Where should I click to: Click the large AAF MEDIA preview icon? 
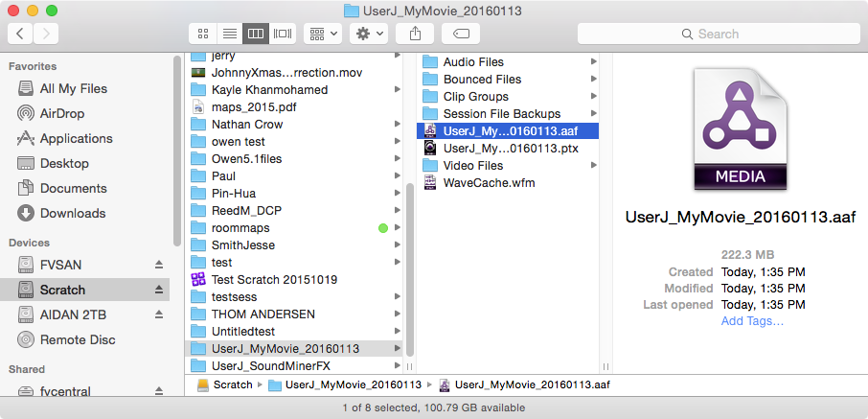point(741,129)
